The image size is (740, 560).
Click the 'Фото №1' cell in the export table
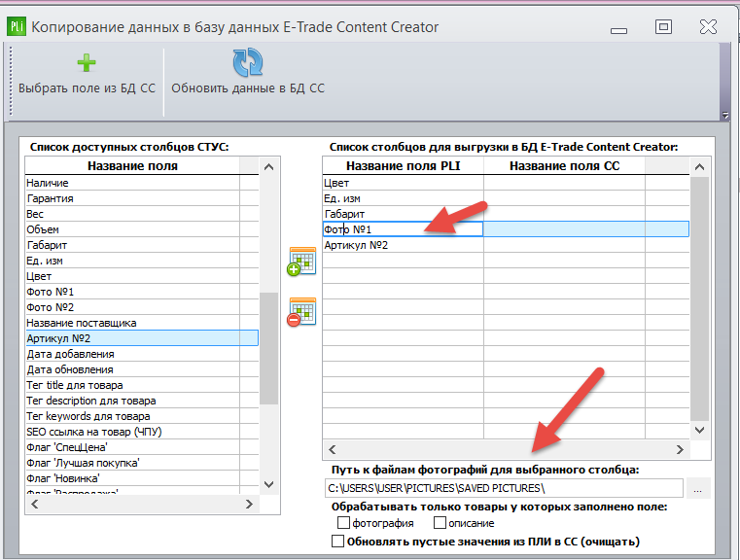403,229
